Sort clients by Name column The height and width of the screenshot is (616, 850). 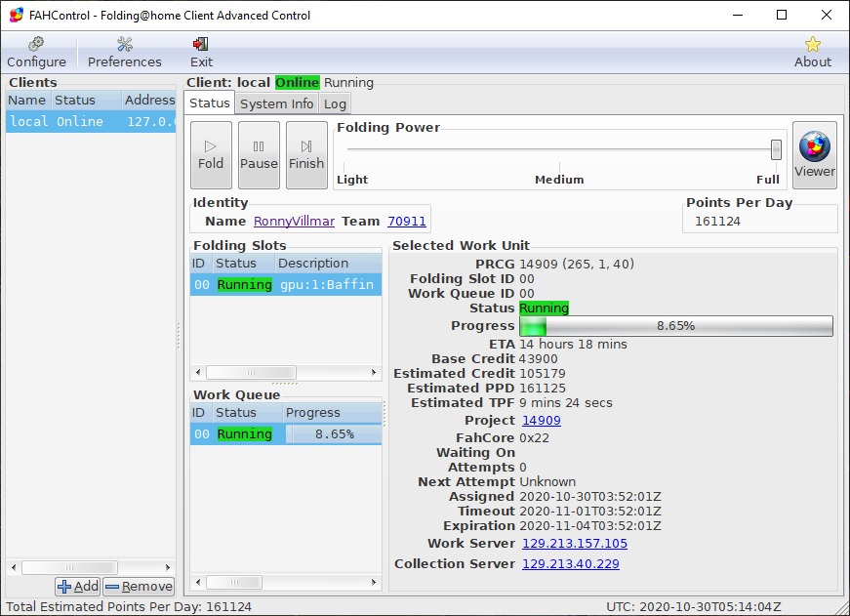click(28, 101)
